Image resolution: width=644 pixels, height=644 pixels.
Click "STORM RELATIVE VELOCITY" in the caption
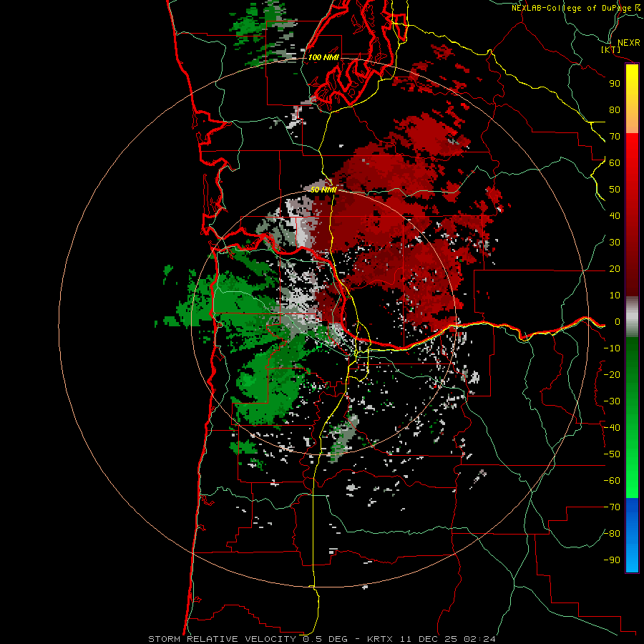(222, 639)
